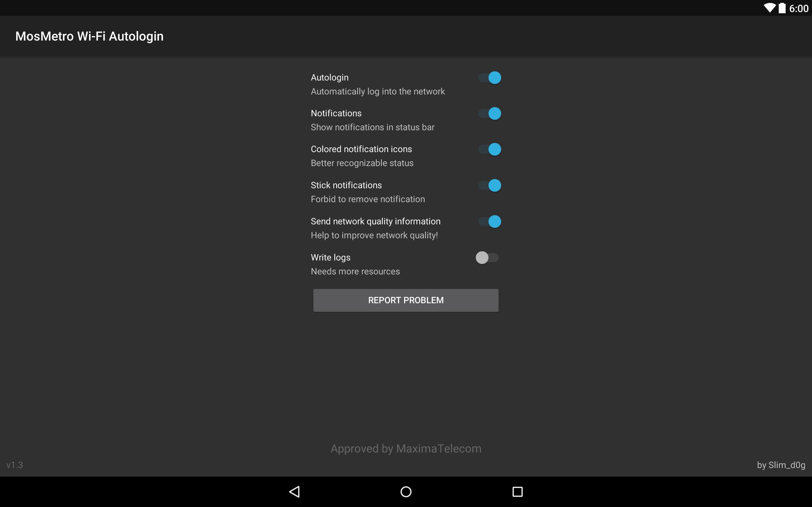The width and height of the screenshot is (812, 507).
Task: Tap the v1.3 version label
Action: 15,465
